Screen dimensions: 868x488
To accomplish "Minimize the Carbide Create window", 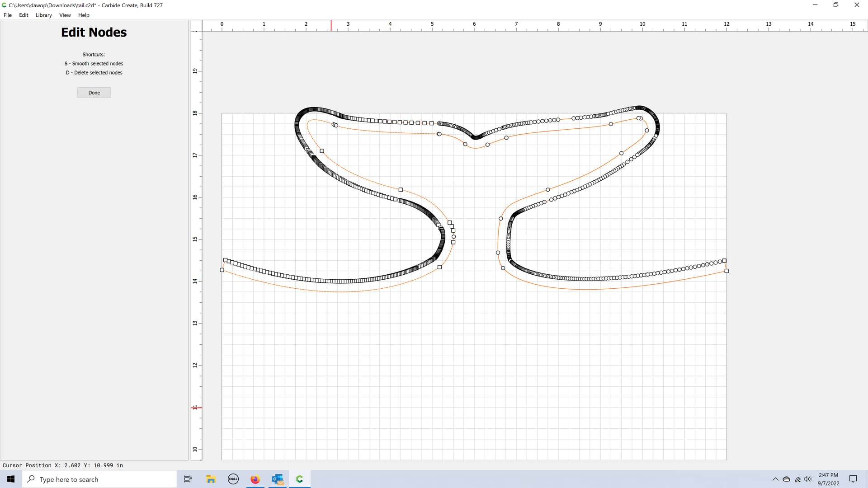I will 815,5.
